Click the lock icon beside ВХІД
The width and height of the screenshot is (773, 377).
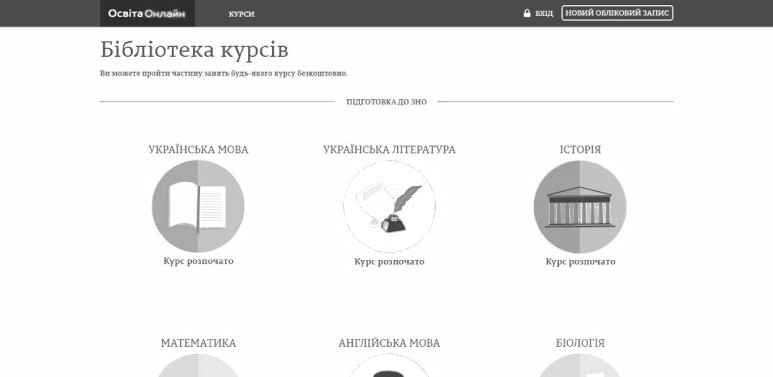point(527,13)
